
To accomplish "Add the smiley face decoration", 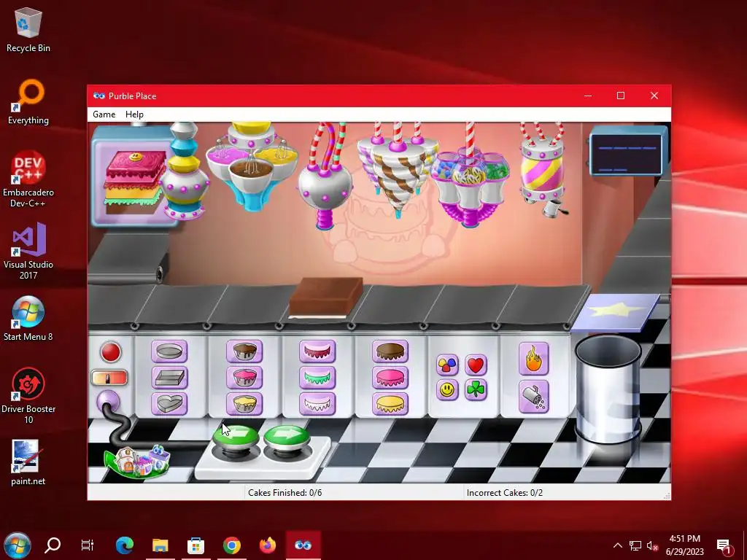I will coord(447,390).
